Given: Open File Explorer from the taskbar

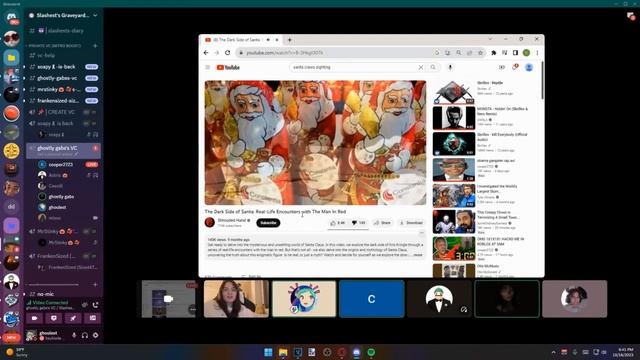Looking at the screenshot, I should click(283, 352).
